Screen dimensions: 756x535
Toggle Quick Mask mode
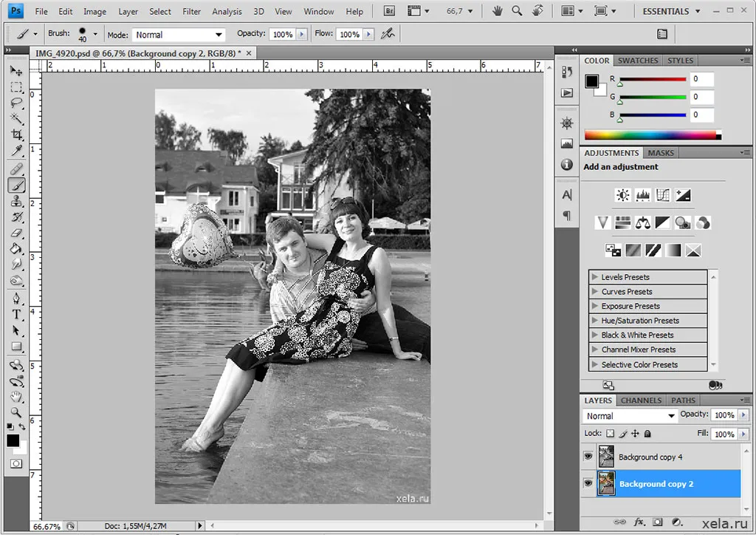16,463
